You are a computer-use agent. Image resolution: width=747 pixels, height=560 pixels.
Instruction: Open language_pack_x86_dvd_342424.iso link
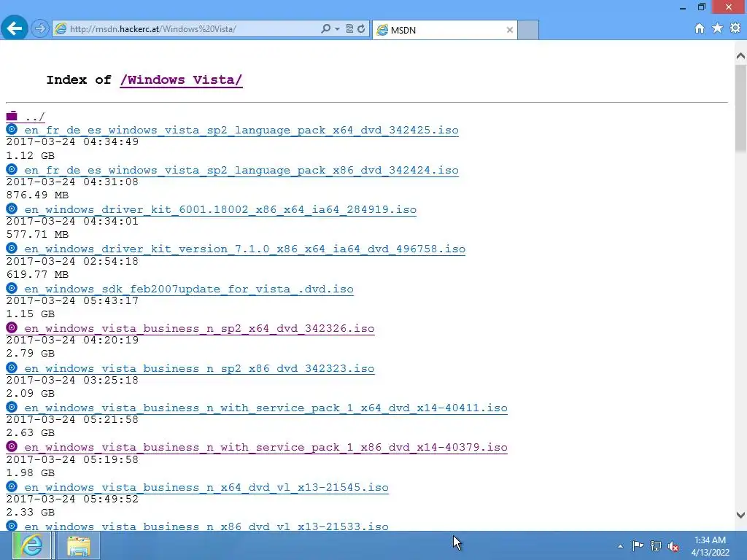coord(241,171)
